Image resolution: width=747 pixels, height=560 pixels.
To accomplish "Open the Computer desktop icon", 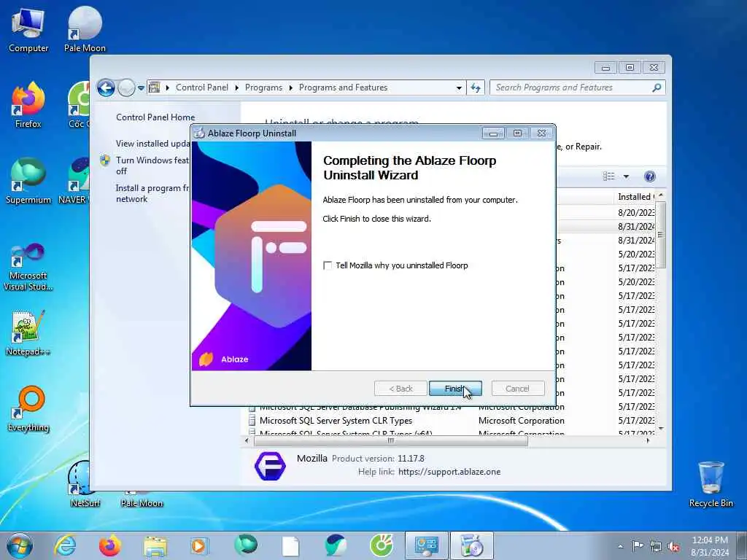I will click(28, 31).
